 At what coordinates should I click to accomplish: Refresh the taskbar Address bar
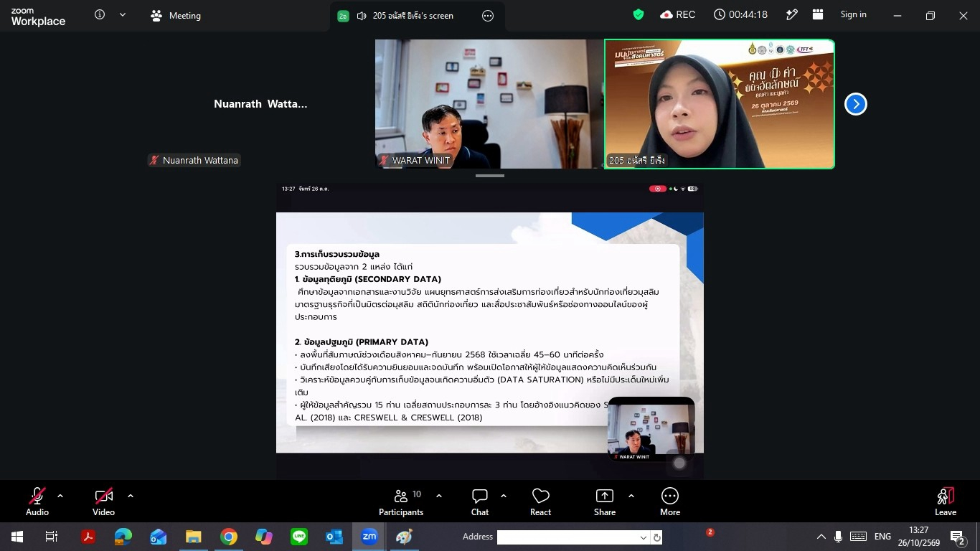656,537
